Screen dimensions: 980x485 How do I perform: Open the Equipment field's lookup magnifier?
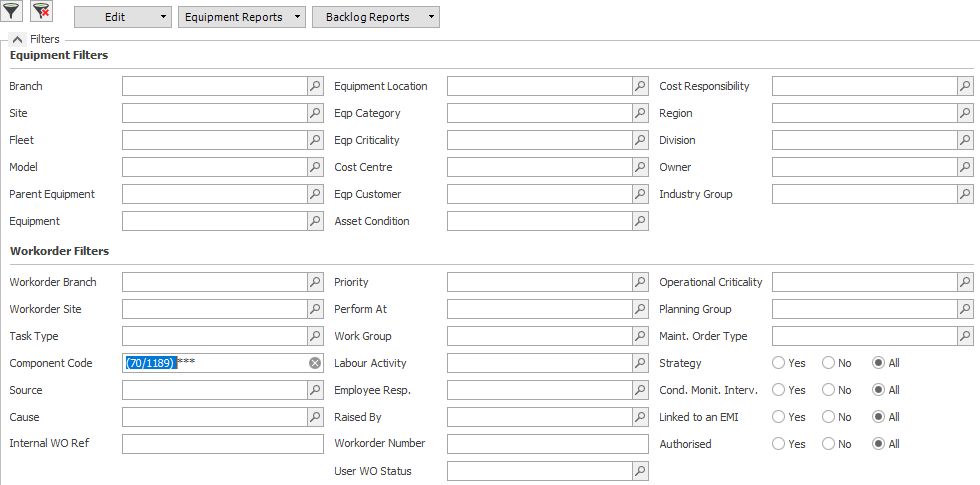[315, 221]
